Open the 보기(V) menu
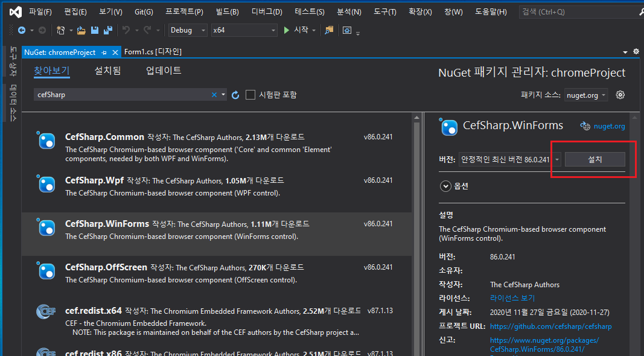Screen dimensions: 644x356 coord(110,12)
